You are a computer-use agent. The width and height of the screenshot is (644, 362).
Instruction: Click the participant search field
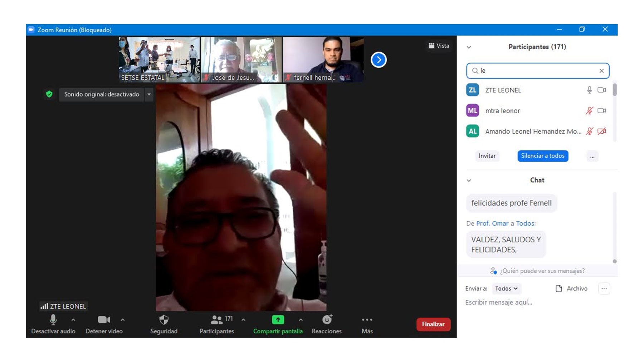pyautogui.click(x=538, y=71)
